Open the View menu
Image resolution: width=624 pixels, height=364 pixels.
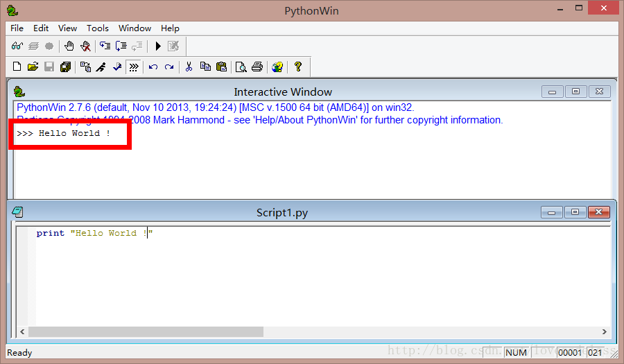point(67,28)
